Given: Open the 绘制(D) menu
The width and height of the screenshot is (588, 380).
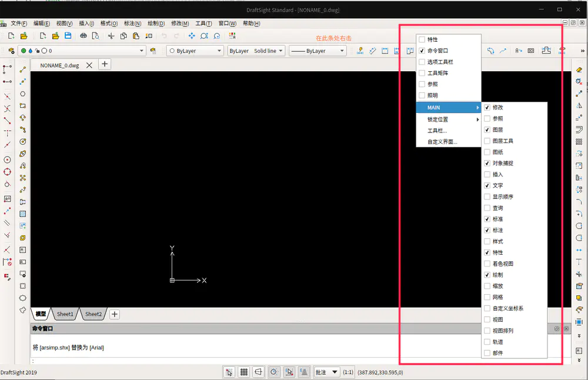Looking at the screenshot, I should click(156, 24).
